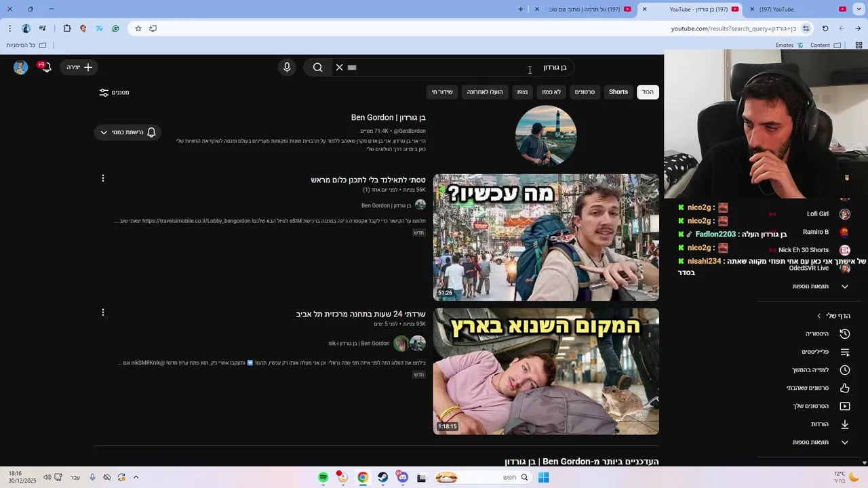Switch to 'אל תרמה' browser tab
Screen dimensions: 868x488
click(585, 9)
